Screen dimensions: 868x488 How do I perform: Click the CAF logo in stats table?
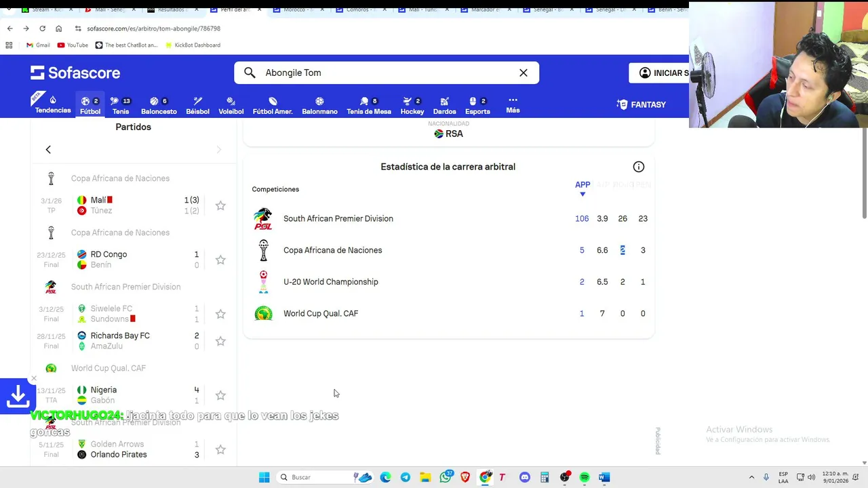pyautogui.click(x=263, y=313)
